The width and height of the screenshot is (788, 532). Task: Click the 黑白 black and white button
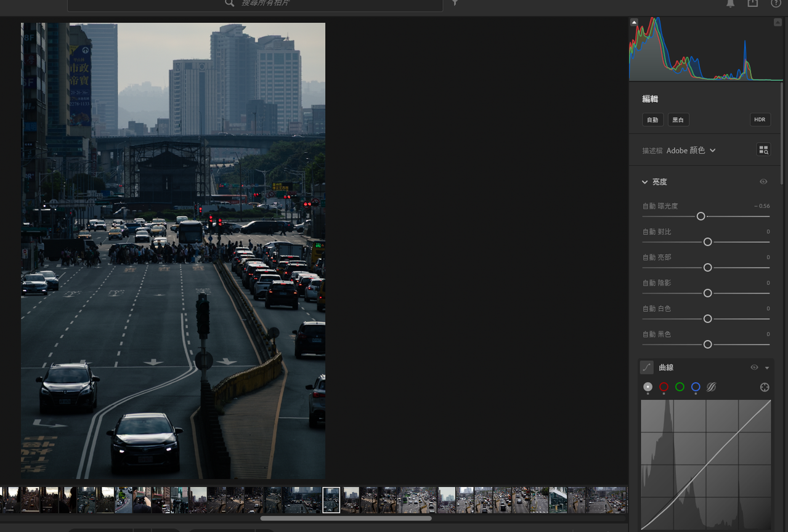point(678,119)
